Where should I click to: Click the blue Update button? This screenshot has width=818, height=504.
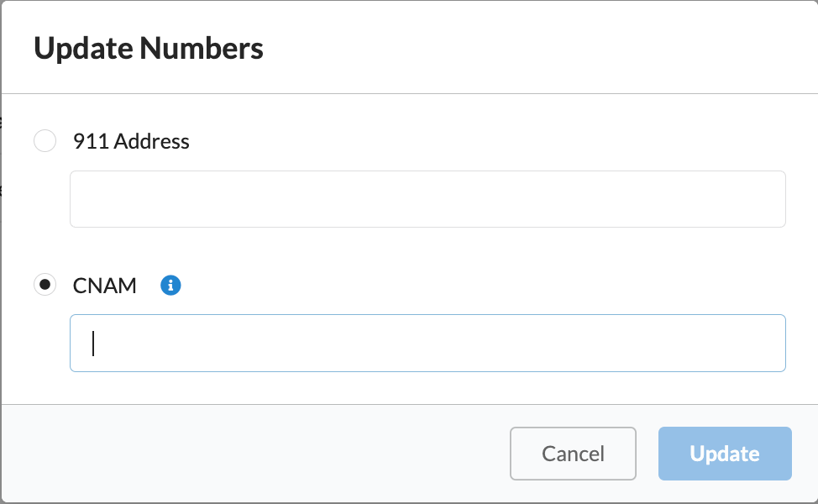pyautogui.click(x=725, y=454)
